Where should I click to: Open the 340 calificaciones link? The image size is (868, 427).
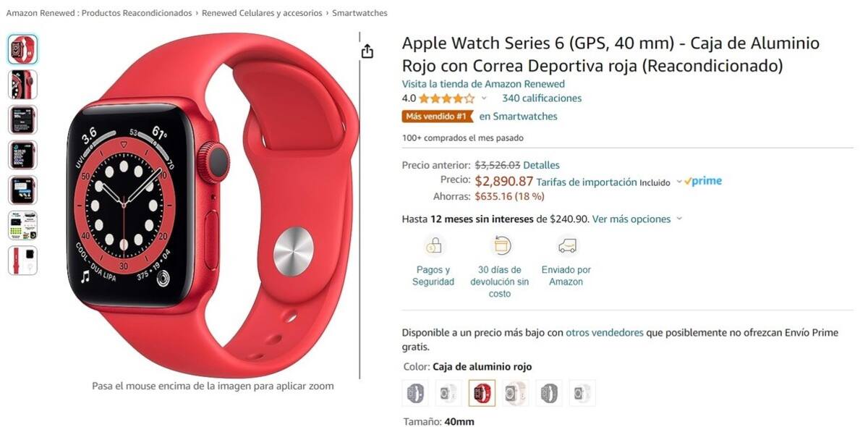(x=542, y=98)
